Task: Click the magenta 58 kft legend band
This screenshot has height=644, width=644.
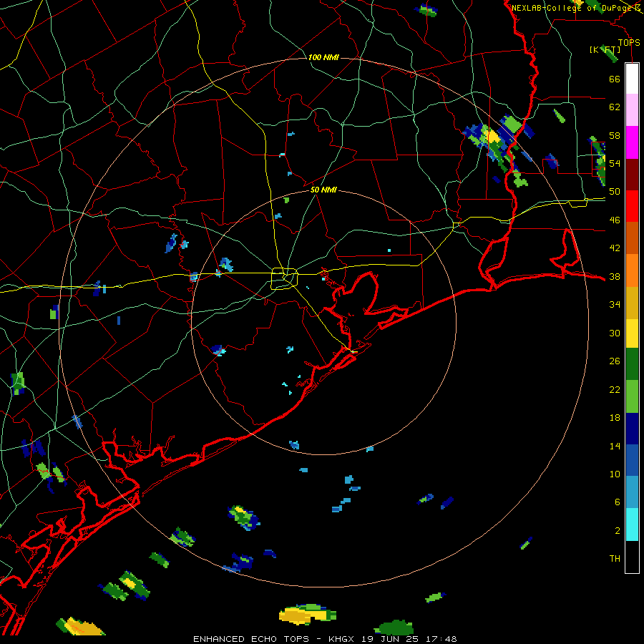Action: tap(632, 142)
